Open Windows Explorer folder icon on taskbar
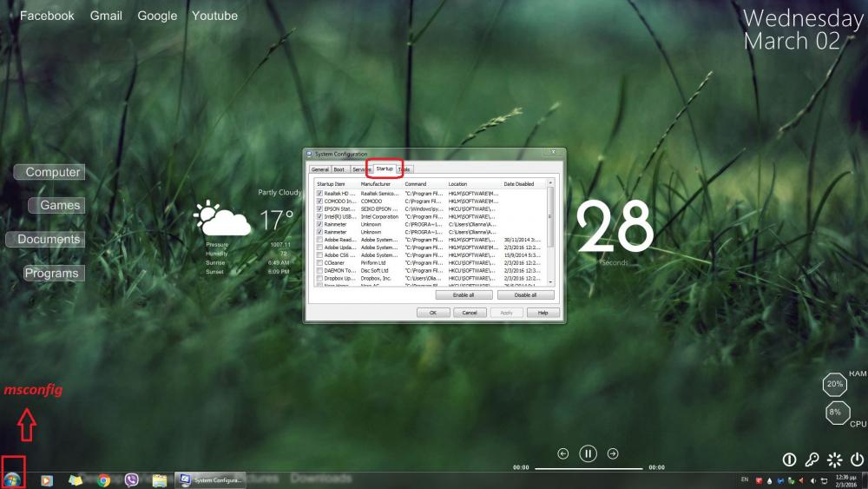Image resolution: width=868 pixels, height=489 pixels. tap(160, 480)
